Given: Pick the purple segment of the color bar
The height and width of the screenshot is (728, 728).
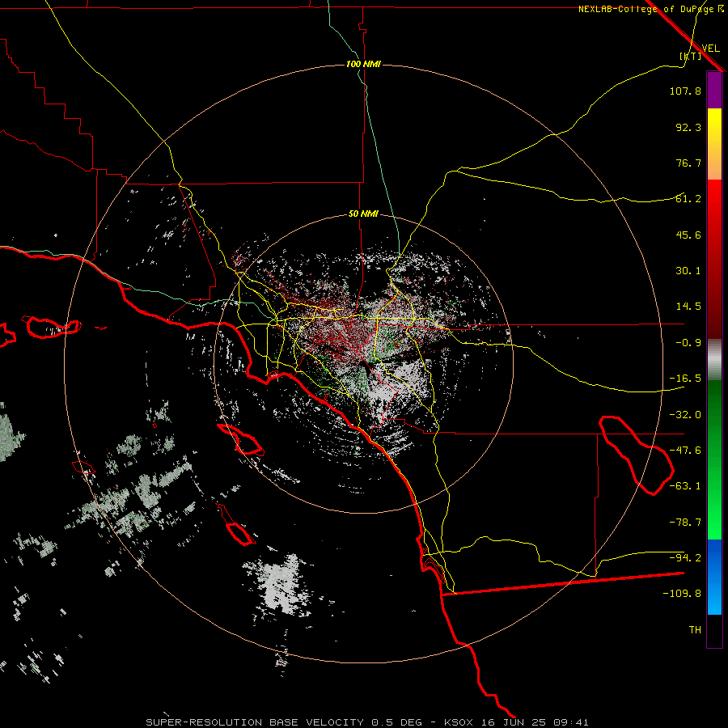Looking at the screenshot, I should point(714,91).
